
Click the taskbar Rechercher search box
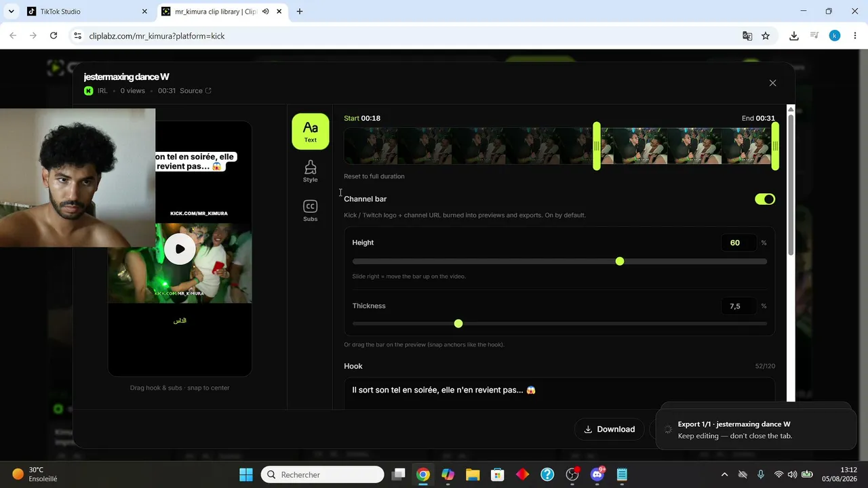[323, 474]
